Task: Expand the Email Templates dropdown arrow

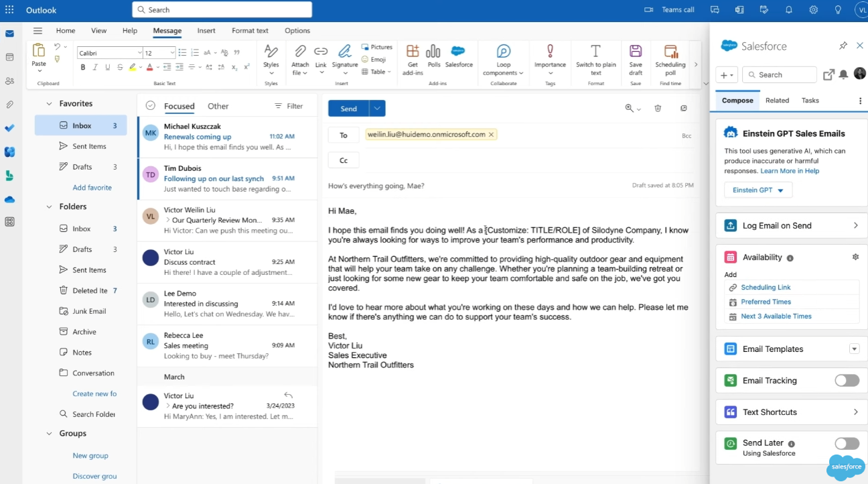Action: point(854,349)
